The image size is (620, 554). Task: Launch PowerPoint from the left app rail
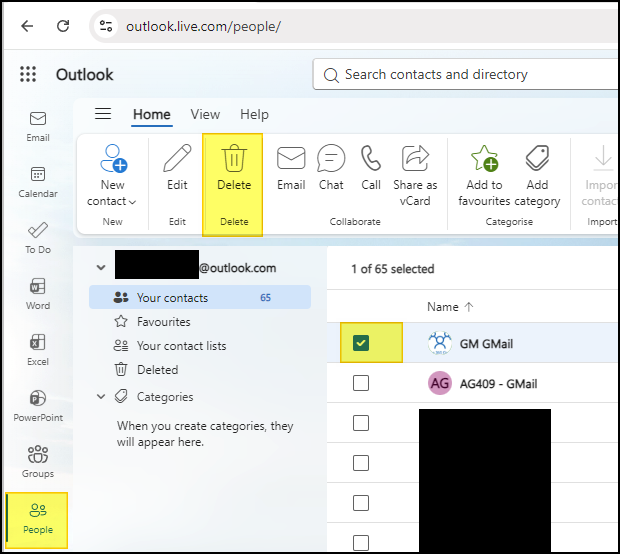point(38,406)
